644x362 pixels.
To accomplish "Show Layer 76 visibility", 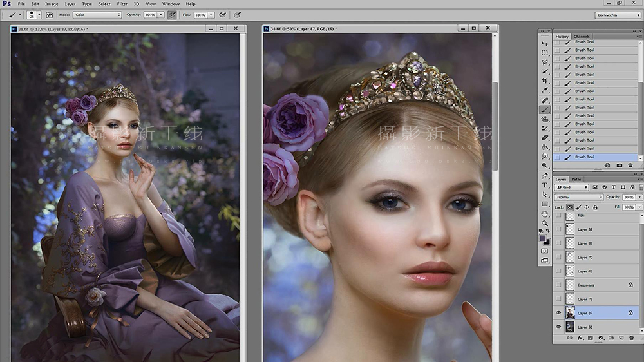I will [x=558, y=299].
